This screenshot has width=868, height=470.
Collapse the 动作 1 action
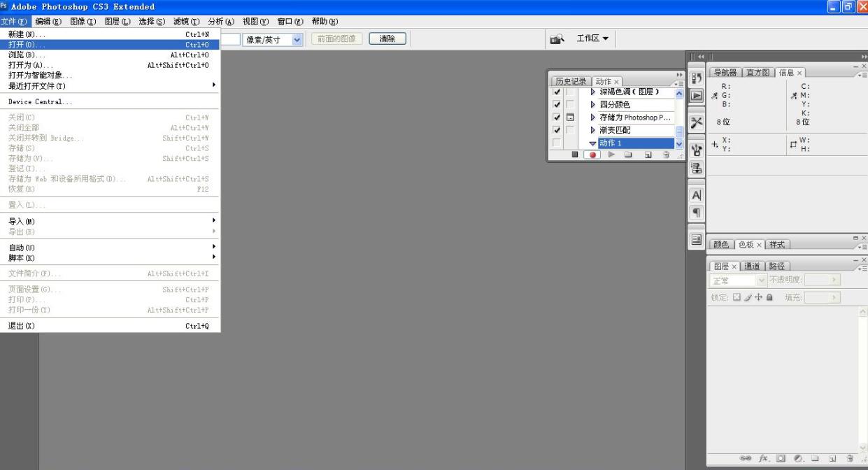593,143
